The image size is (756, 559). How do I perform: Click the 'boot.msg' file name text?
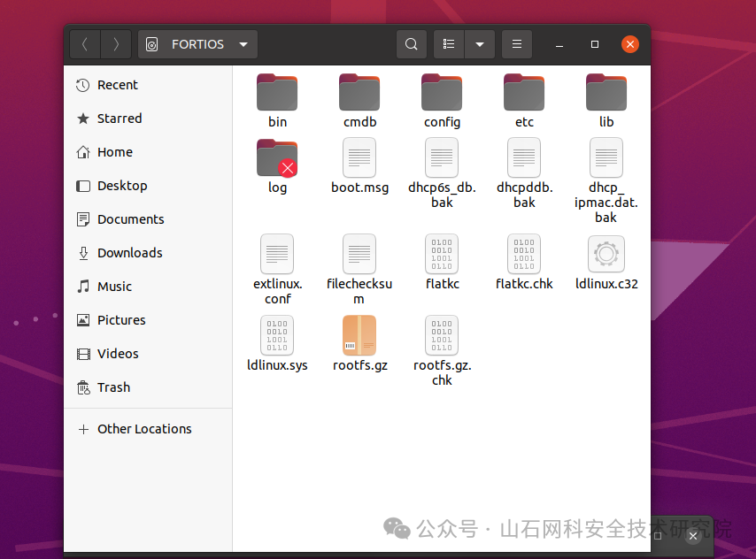(359, 188)
